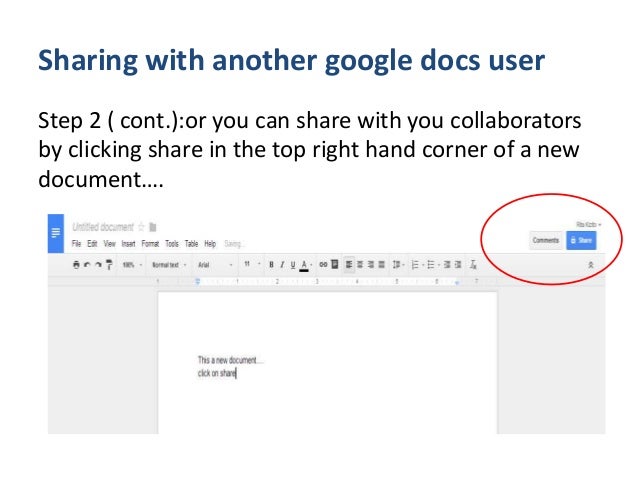Screen dimensions: 638x479
Task: Click the text "click on share"
Action: (216, 373)
